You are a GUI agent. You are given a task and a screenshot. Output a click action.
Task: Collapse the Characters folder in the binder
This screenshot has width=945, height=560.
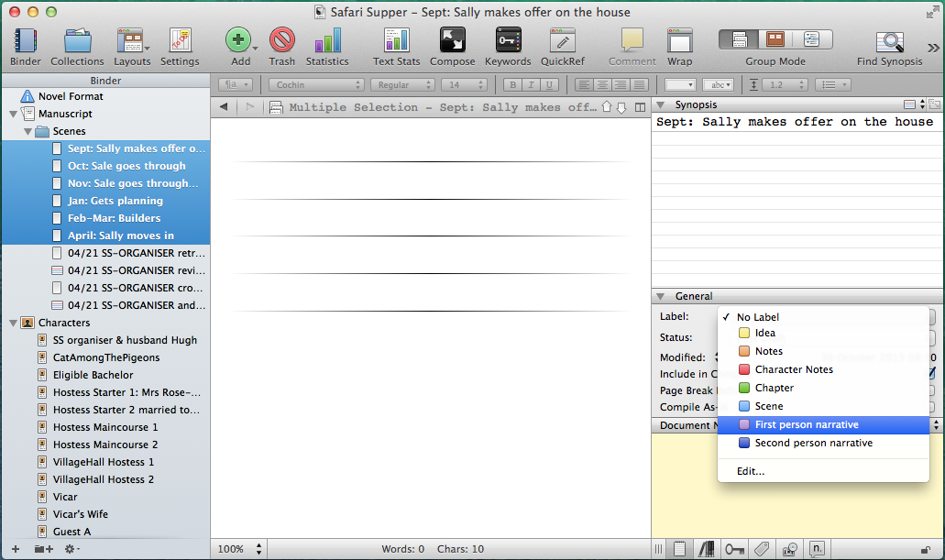pos(13,324)
